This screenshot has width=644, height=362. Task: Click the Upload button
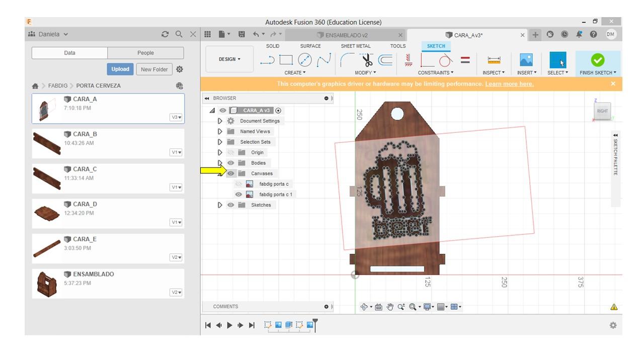coord(120,69)
